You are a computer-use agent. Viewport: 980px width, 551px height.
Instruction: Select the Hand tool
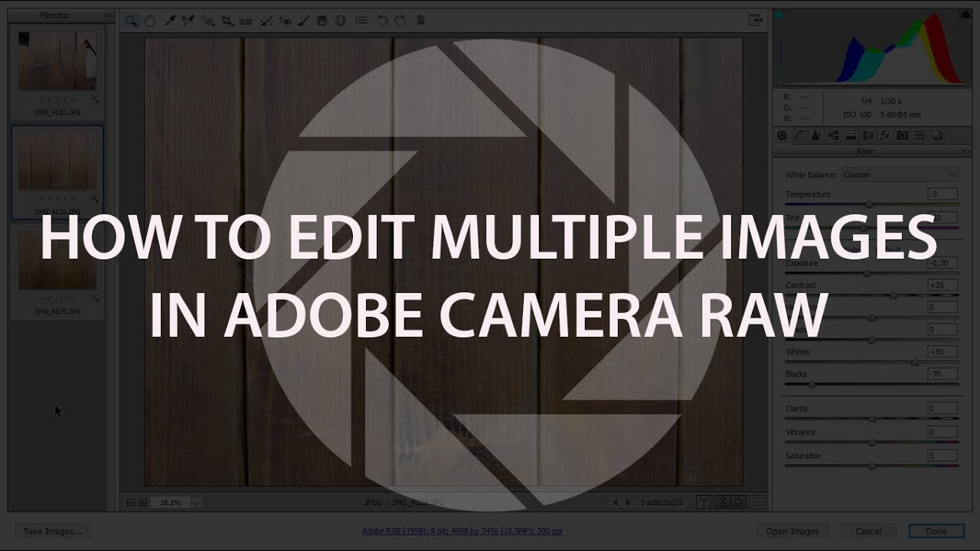point(150,21)
